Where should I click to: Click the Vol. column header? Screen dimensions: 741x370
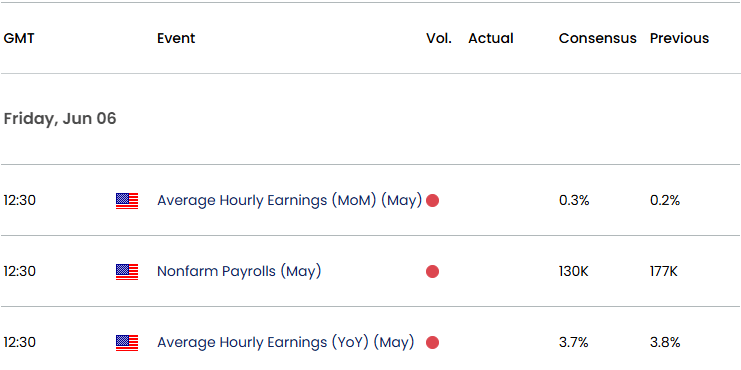pos(439,38)
